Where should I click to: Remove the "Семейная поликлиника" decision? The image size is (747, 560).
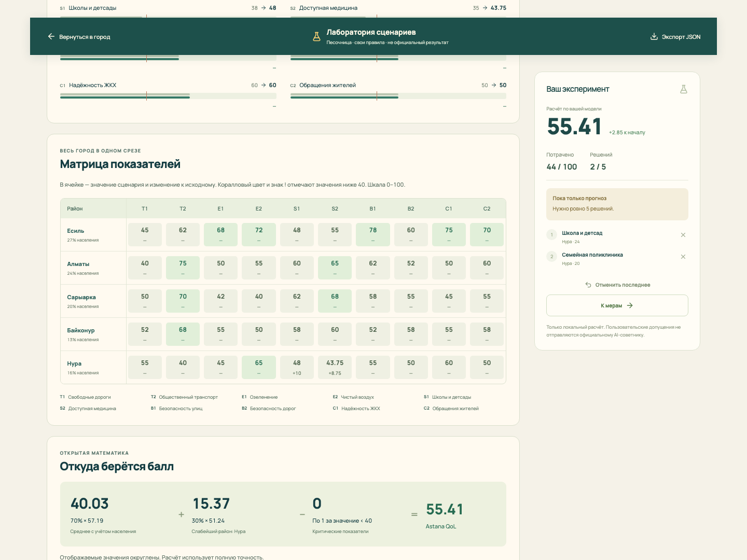click(x=683, y=257)
